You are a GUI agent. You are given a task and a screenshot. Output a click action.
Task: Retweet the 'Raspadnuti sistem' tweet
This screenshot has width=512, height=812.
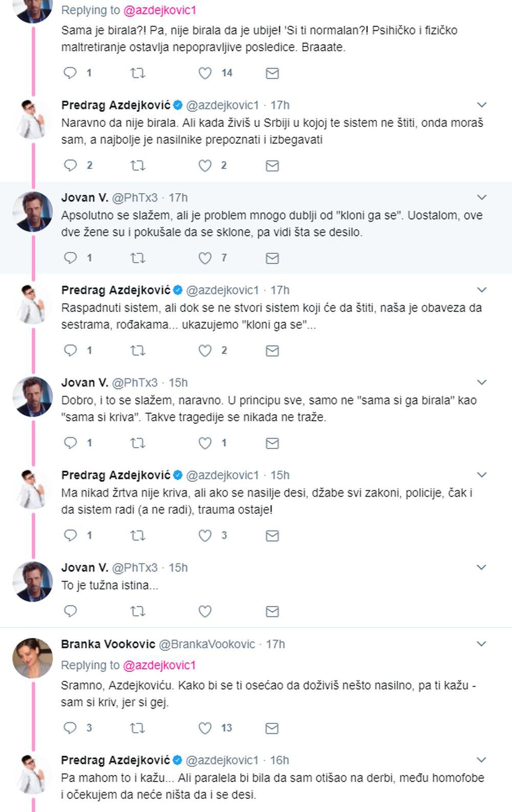(x=137, y=351)
